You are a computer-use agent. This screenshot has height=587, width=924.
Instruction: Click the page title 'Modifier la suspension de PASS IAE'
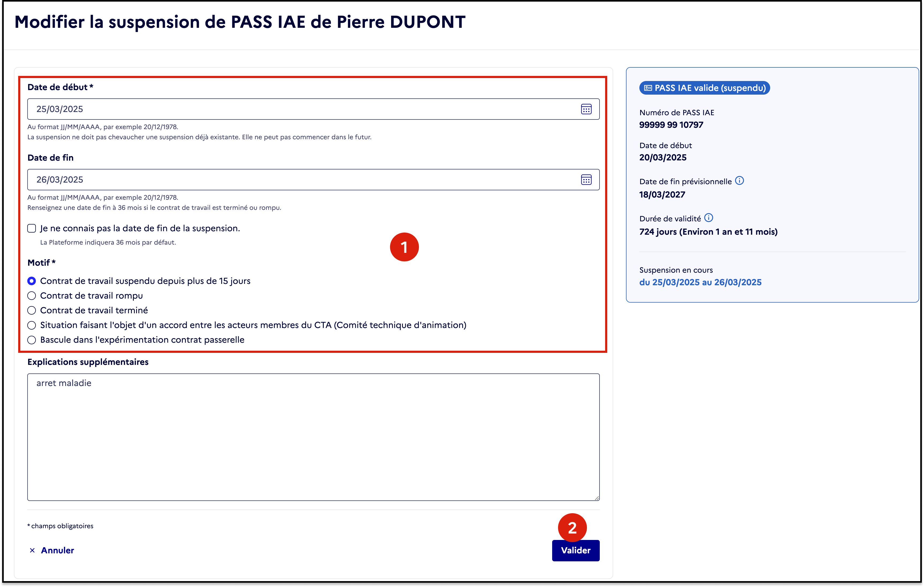coord(240,22)
